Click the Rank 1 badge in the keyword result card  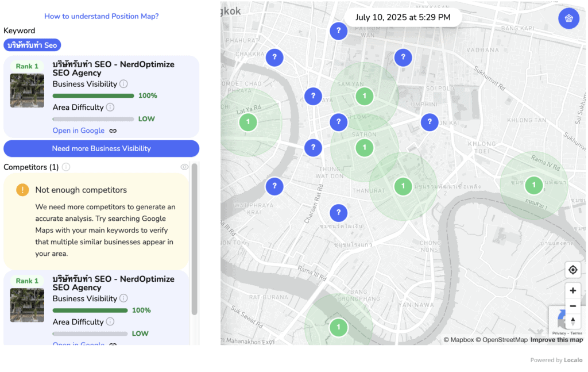[27, 67]
